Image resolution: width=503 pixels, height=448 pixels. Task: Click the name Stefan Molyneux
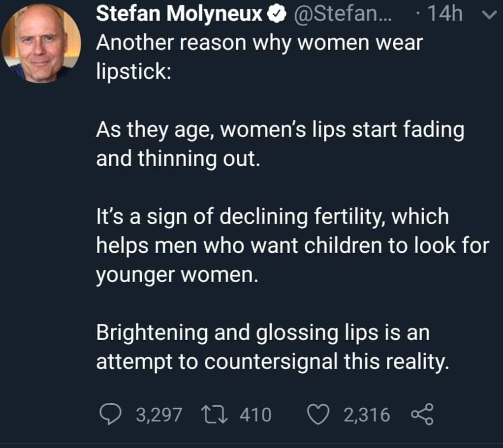click(175, 13)
